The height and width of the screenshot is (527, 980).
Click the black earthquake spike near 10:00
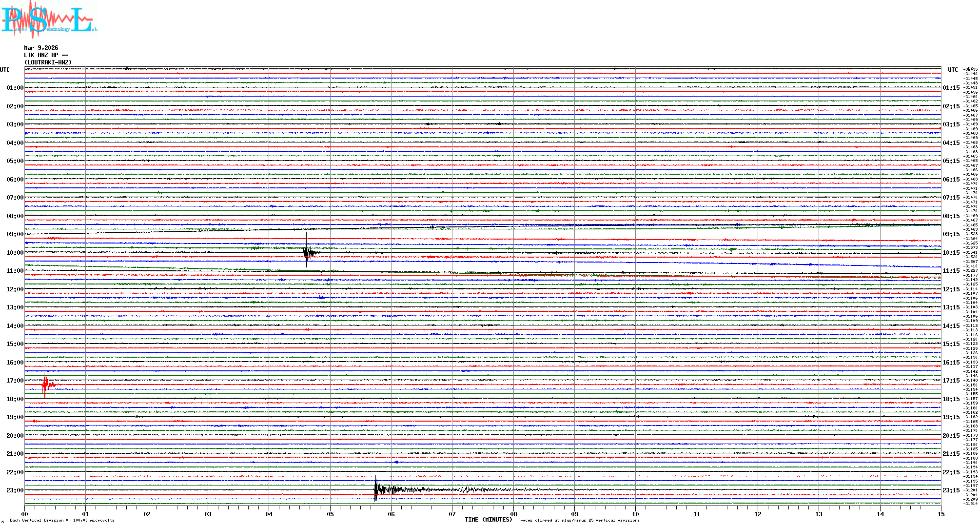pyautogui.click(x=307, y=252)
